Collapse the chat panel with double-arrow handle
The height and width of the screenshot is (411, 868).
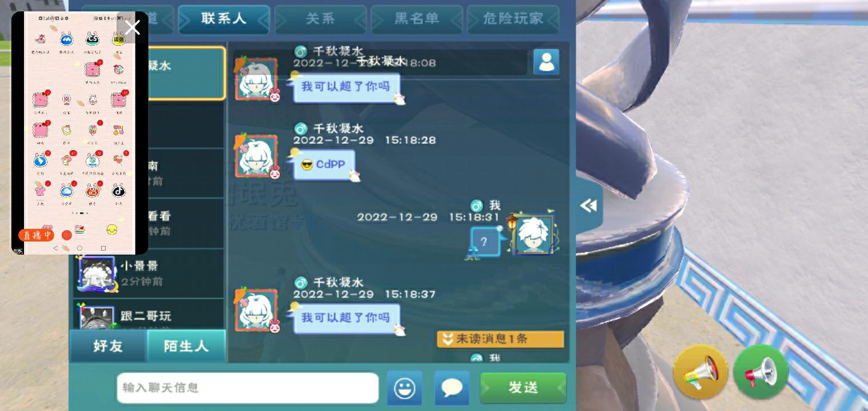589,206
